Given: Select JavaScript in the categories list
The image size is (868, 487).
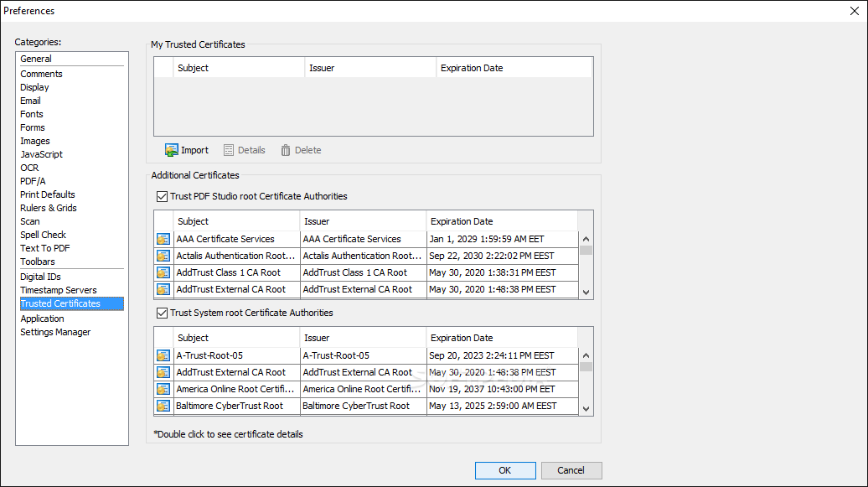Looking at the screenshot, I should tap(42, 154).
